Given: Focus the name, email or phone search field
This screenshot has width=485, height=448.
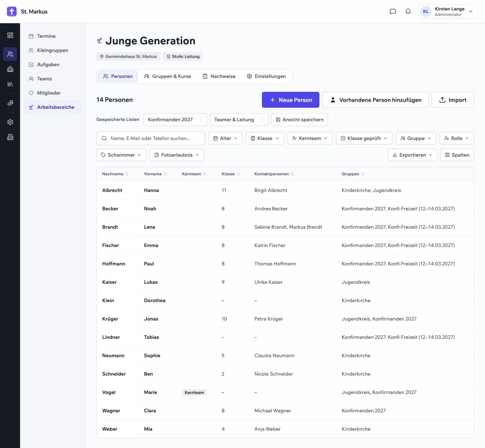Looking at the screenshot, I should tap(150, 138).
